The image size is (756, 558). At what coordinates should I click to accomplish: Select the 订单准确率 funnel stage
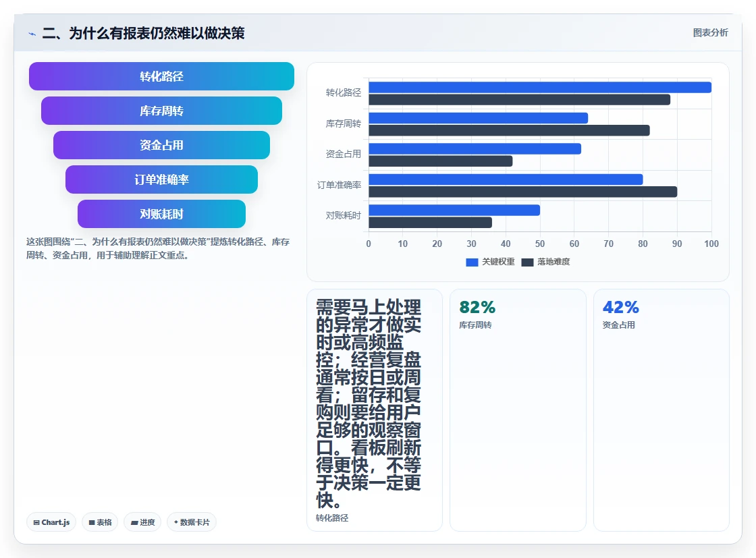click(161, 179)
